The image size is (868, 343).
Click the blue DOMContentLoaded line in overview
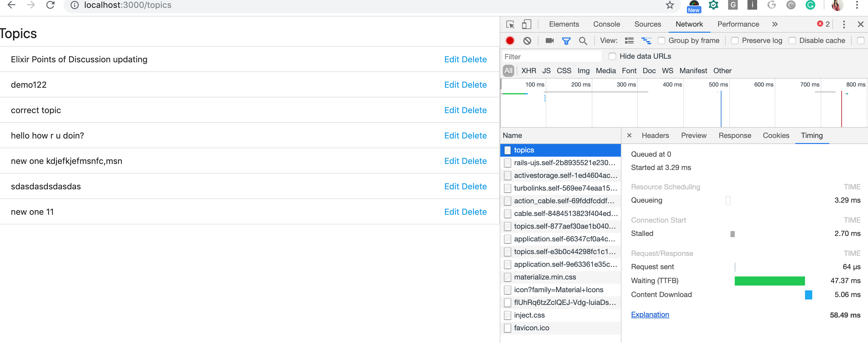pos(721,108)
